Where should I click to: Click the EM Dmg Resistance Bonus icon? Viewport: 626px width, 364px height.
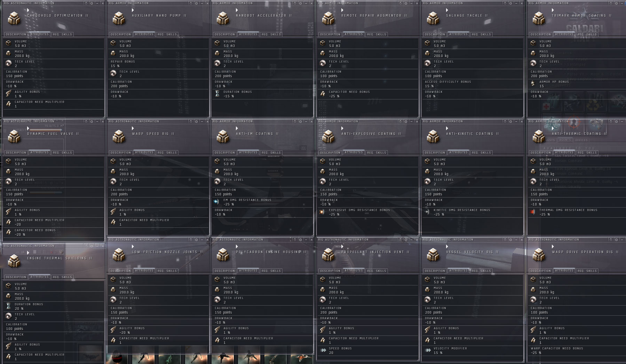(x=217, y=202)
